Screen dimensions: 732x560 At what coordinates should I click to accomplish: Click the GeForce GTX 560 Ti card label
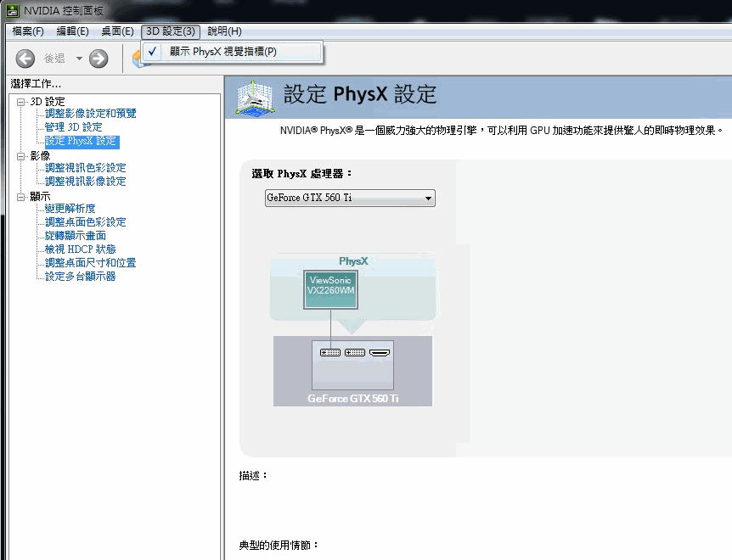point(353,399)
